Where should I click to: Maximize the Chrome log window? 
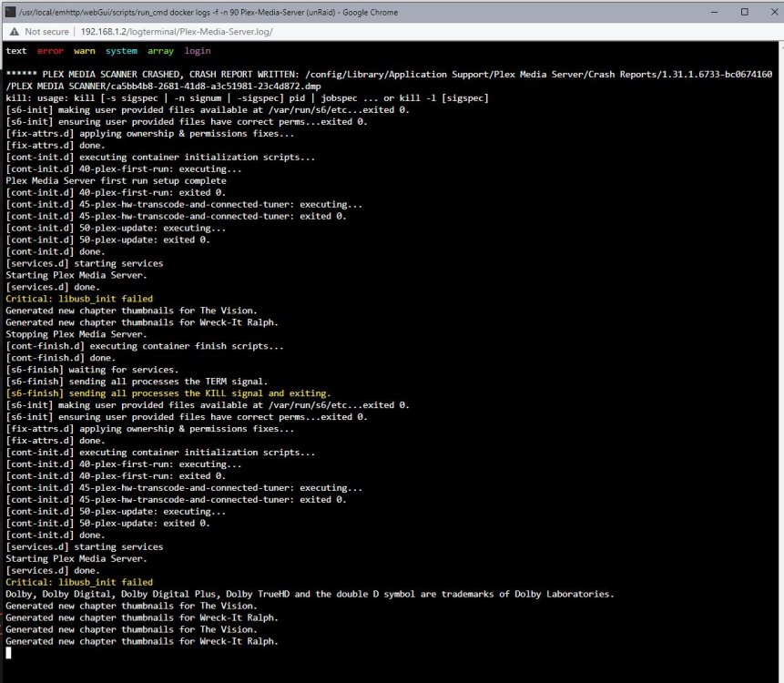pyautogui.click(x=745, y=12)
